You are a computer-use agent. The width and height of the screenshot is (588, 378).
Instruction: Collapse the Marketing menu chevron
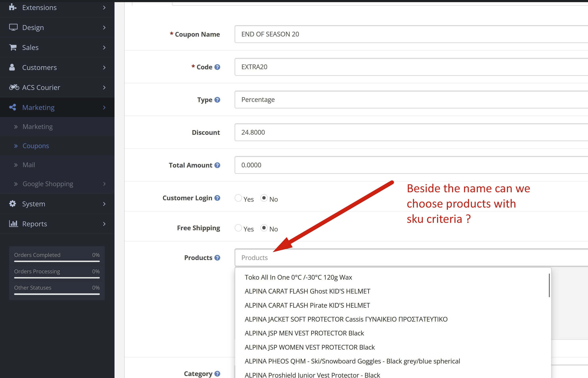(104, 108)
